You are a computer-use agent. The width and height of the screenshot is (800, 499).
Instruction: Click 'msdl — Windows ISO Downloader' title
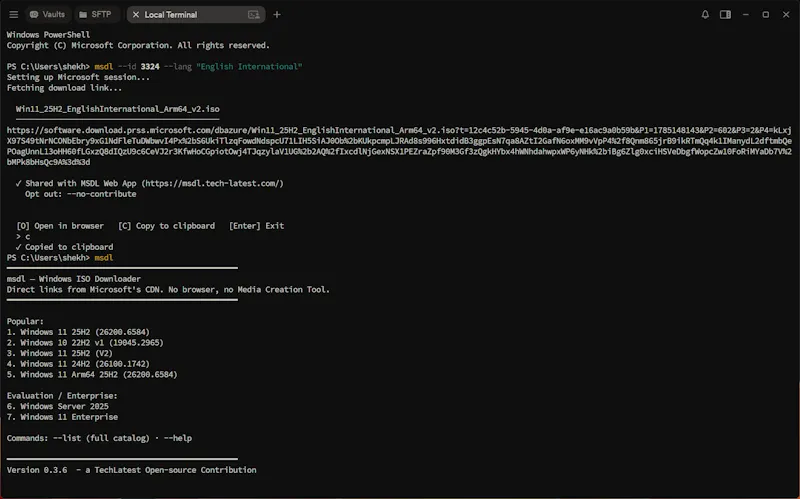tap(73, 279)
